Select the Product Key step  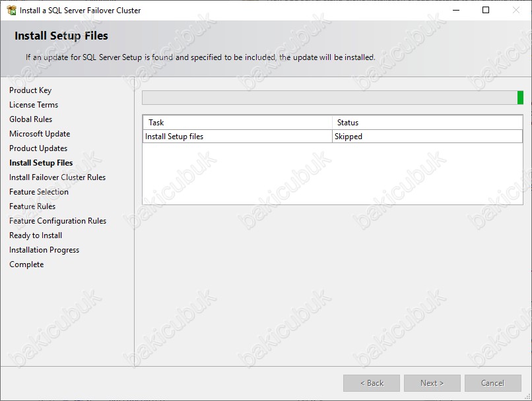coord(30,90)
